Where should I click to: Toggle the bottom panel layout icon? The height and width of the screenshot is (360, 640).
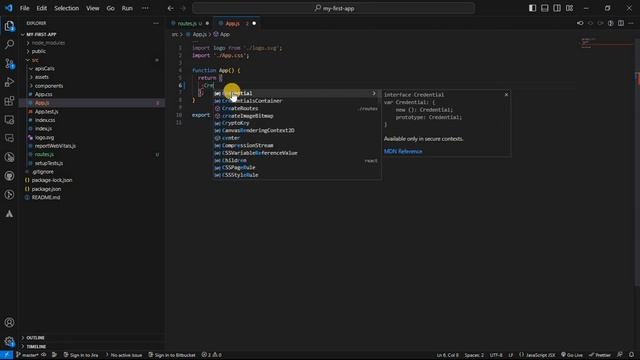544,8
